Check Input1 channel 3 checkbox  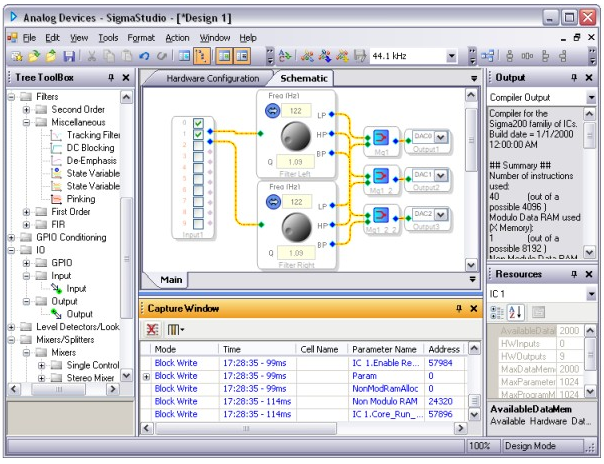[x=198, y=157]
